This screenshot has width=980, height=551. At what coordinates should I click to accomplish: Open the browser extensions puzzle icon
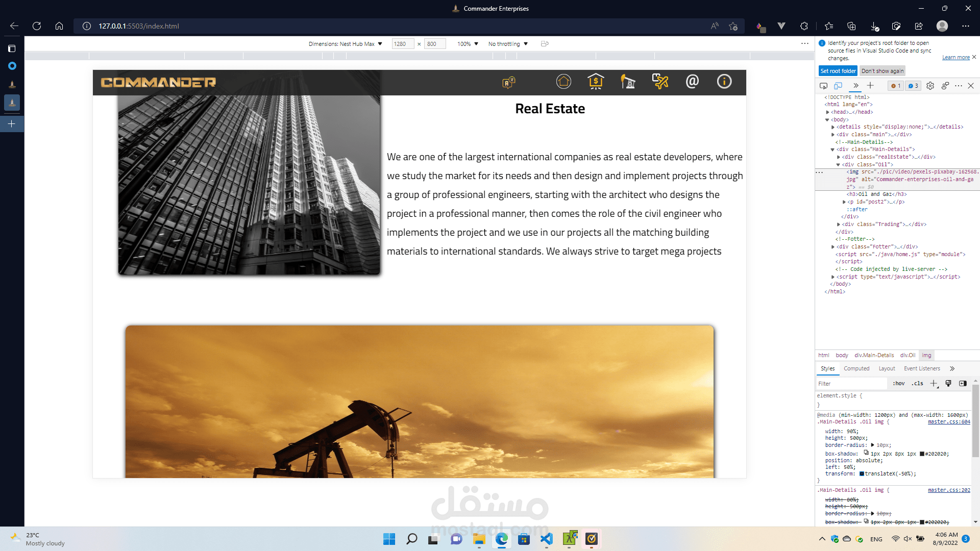(x=804, y=26)
